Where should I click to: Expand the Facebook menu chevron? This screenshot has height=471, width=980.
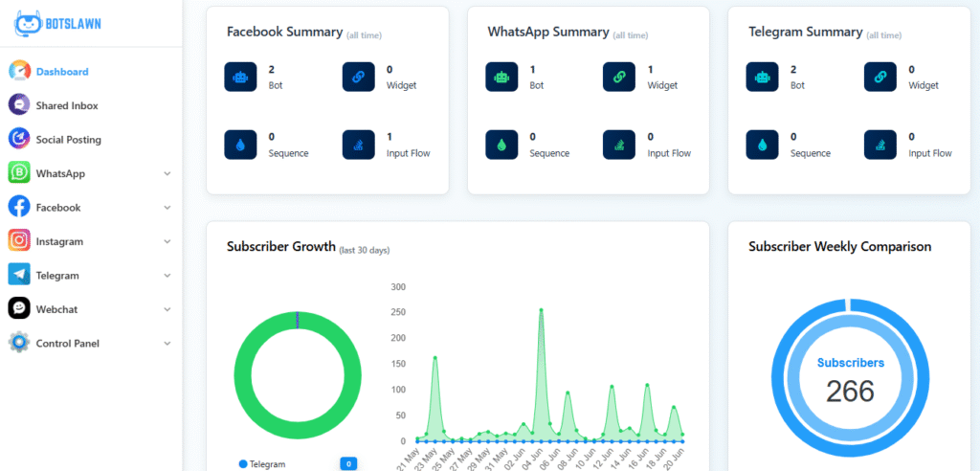click(x=167, y=208)
